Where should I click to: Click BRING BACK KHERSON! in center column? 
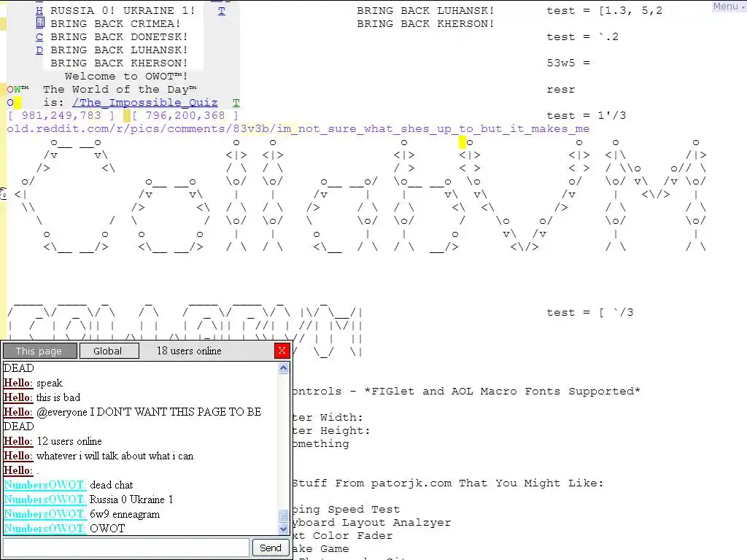pos(425,24)
